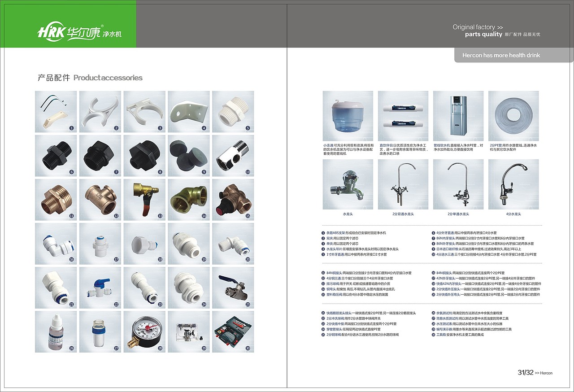Select thumbnail 21, the gooseneck faucet connector
Screen dimensions: 574x392
tap(56, 287)
